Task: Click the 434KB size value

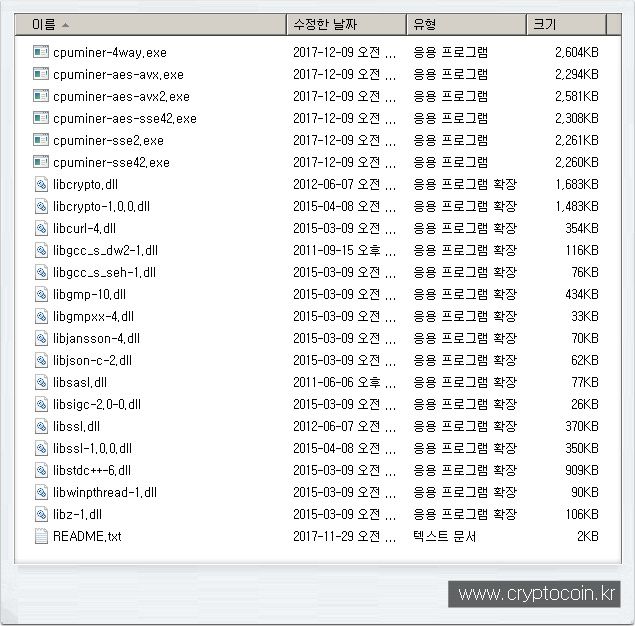Action: click(582, 294)
